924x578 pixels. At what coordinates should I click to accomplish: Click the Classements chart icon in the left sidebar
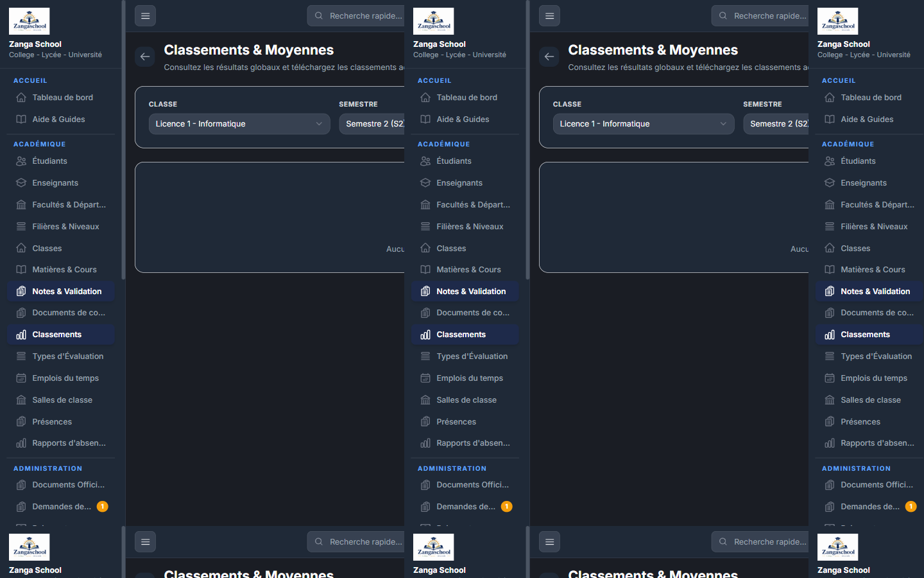click(x=21, y=335)
